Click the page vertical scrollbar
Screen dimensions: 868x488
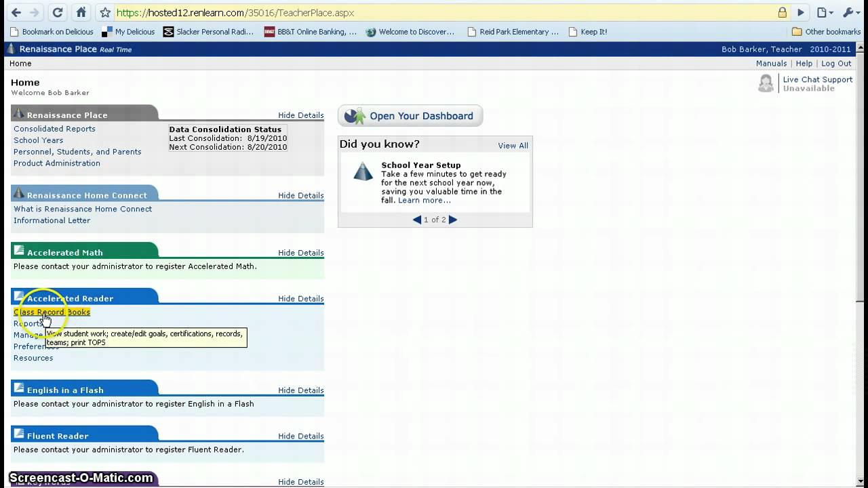[862, 176]
